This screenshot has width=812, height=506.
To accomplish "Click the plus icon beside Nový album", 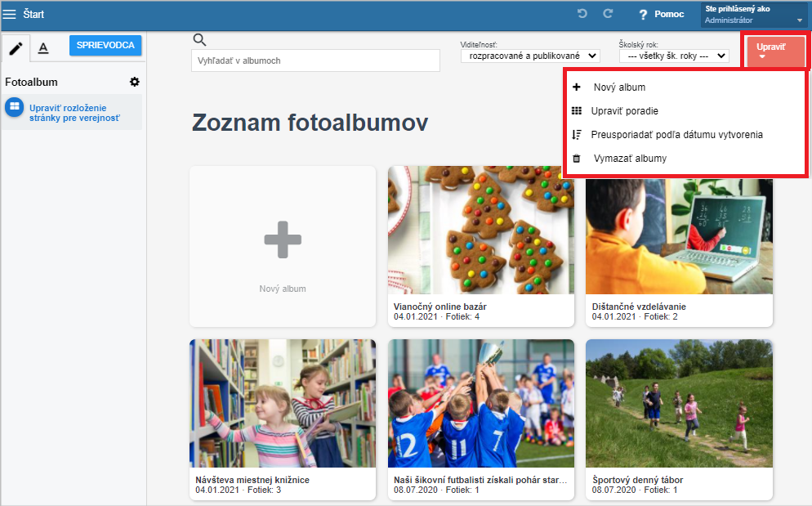I will pos(577,87).
